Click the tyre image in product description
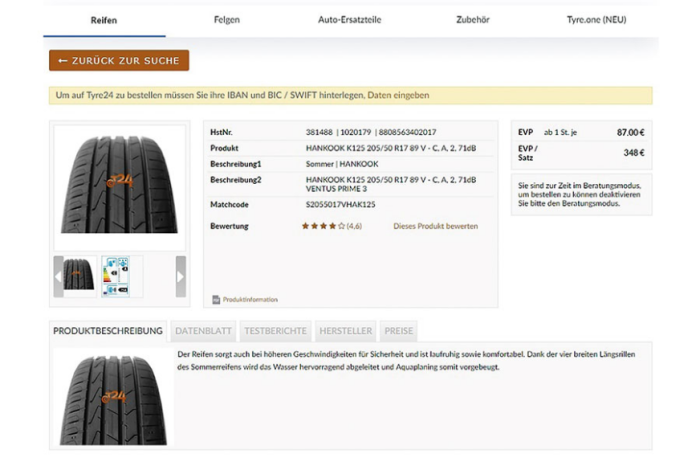Viewport: 700px width, 466px height. [112, 397]
